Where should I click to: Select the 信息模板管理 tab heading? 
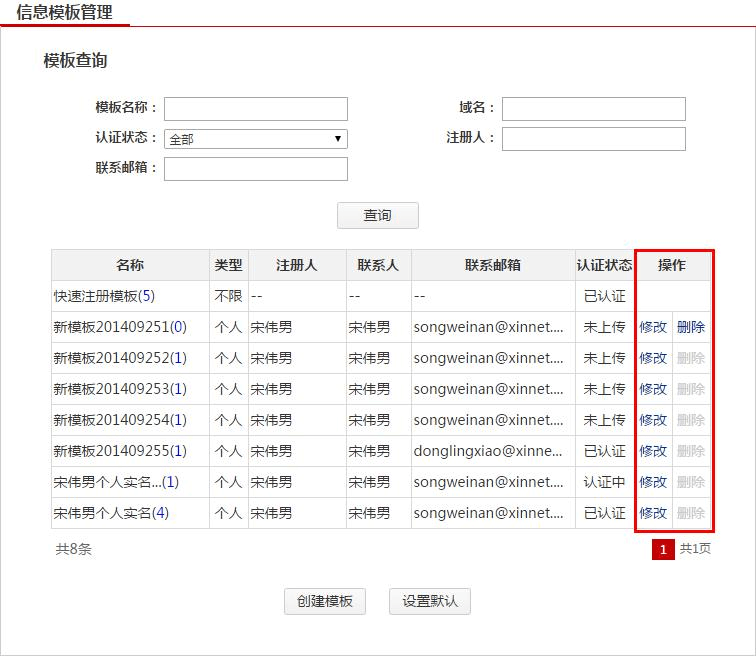point(64,12)
